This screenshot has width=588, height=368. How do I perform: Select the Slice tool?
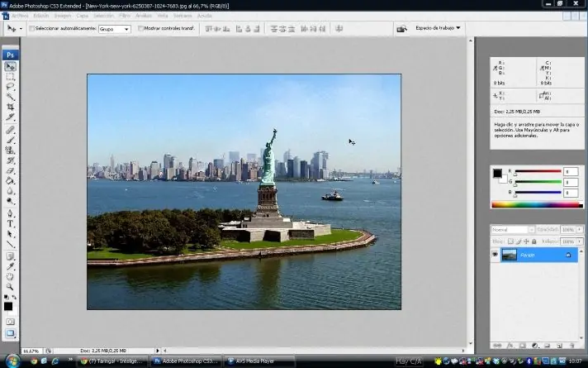[x=10, y=117]
